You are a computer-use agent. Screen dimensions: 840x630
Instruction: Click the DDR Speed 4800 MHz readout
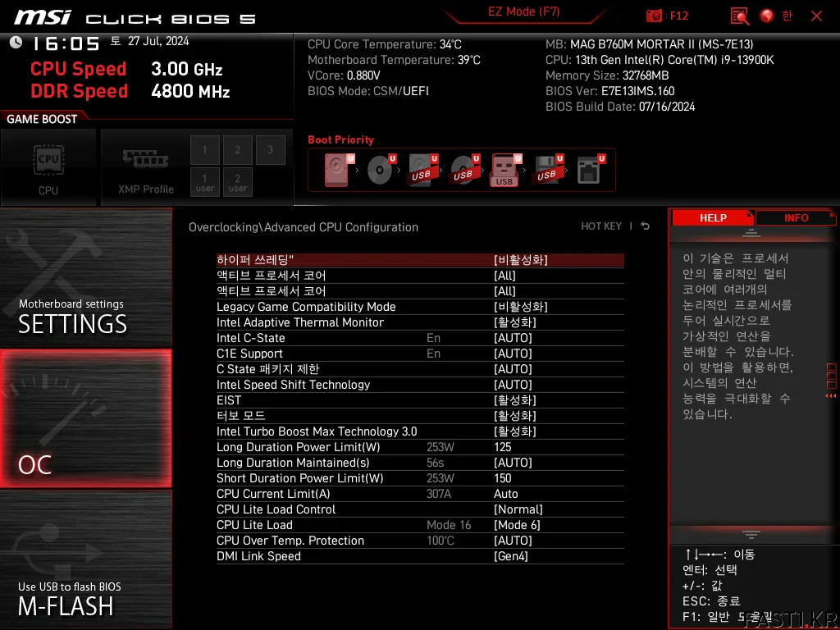coord(130,91)
